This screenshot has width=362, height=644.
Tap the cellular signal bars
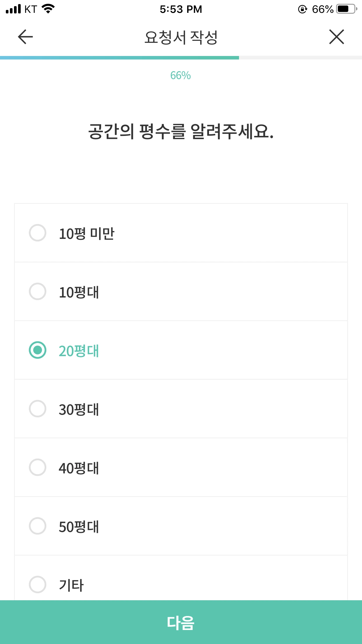[13, 9]
